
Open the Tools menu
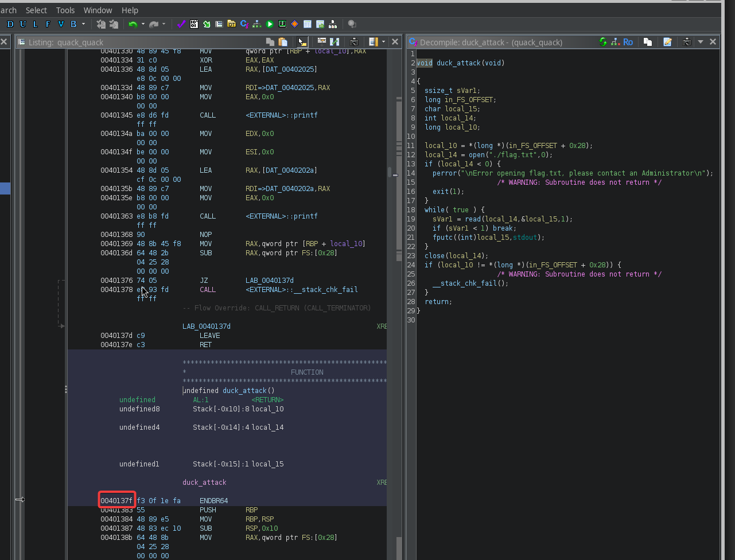(65, 10)
